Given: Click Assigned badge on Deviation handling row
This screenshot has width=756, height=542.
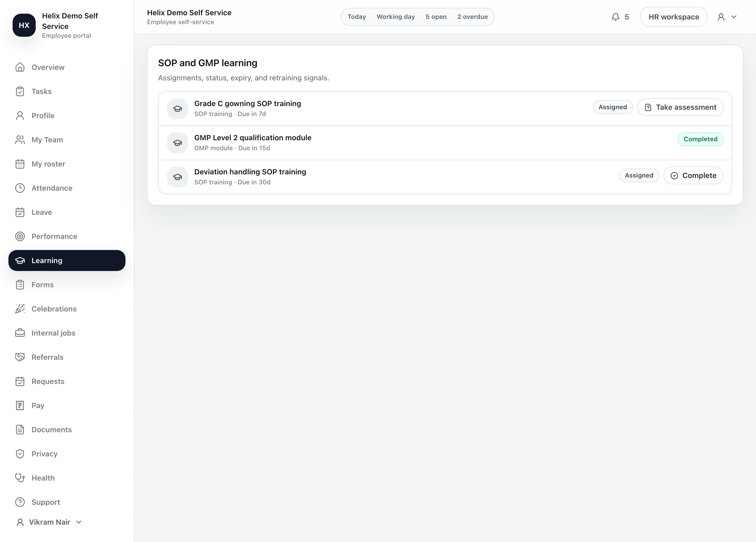Looking at the screenshot, I should [639, 175].
